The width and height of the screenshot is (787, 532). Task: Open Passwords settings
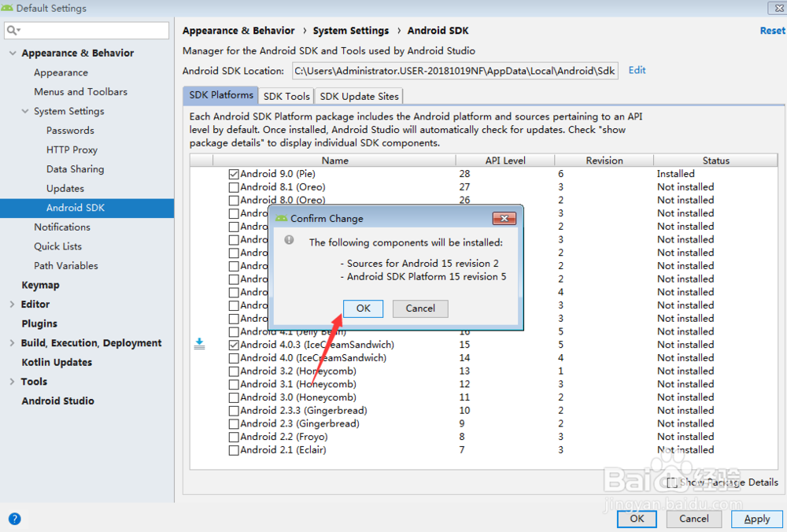pos(70,131)
